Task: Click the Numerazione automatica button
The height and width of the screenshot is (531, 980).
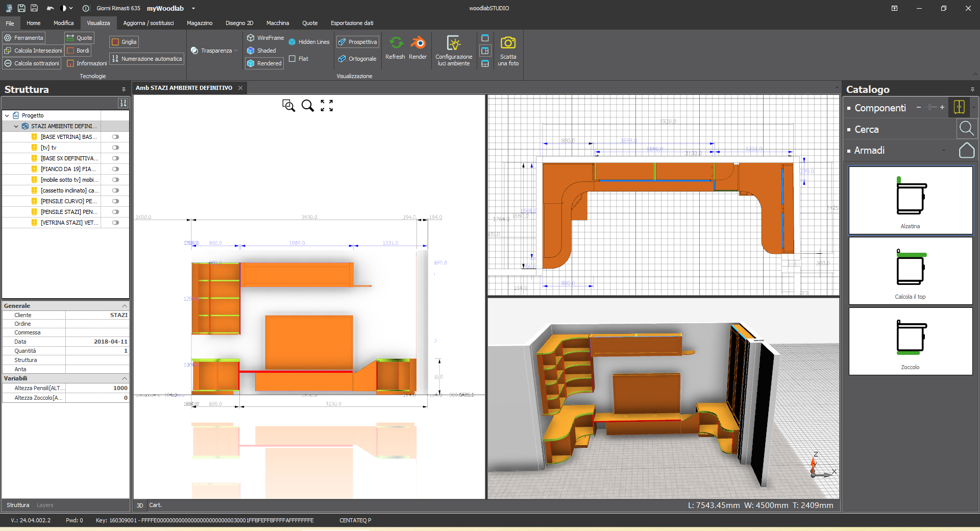Action: coord(147,59)
